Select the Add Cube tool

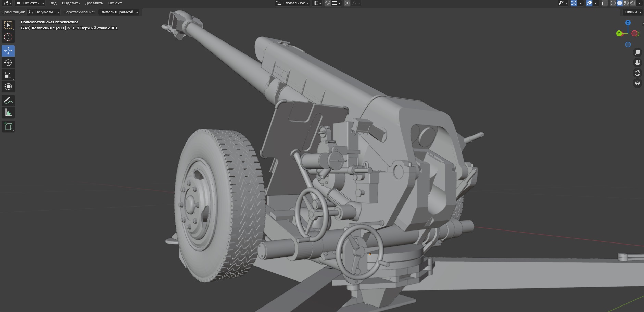pos(8,126)
